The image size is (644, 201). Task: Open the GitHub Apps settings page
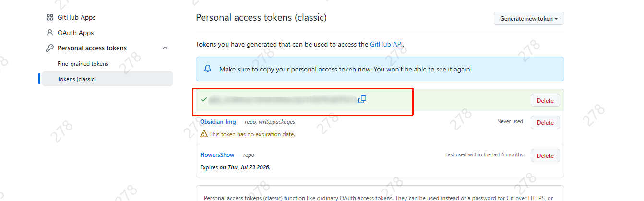[76, 17]
